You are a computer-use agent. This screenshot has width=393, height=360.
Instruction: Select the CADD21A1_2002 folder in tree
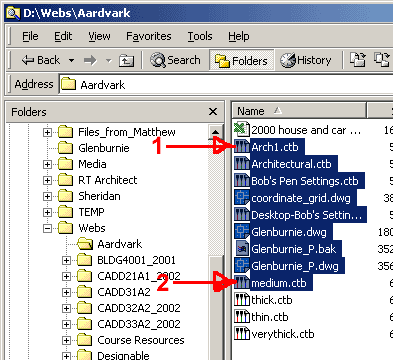(x=139, y=276)
